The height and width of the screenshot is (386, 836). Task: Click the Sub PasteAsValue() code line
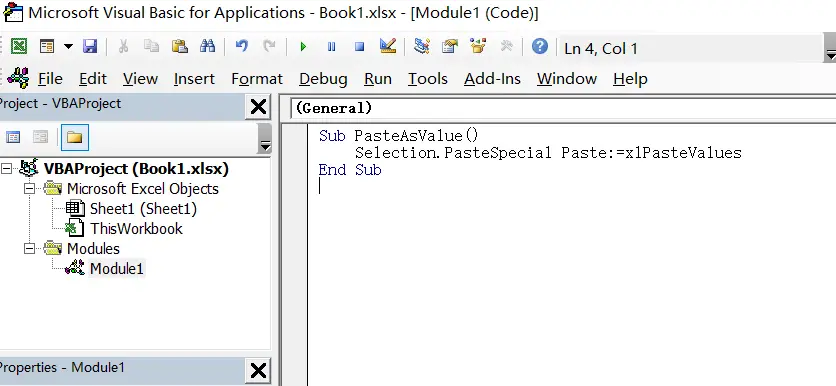coord(399,136)
